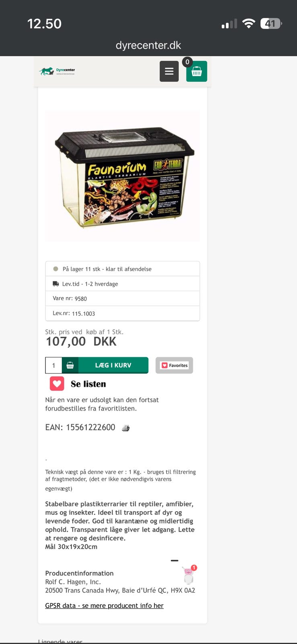The width and height of the screenshot is (297, 644).
Task: Open the shopping basket icon
Action: [197, 71]
